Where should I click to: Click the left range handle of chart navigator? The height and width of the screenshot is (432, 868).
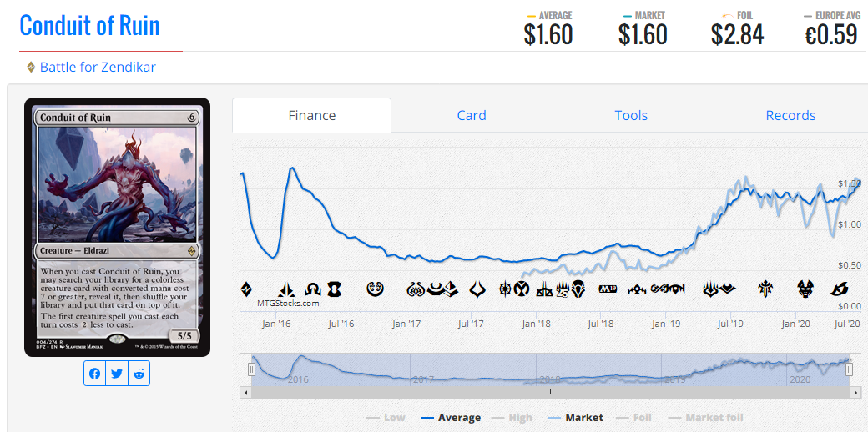pyautogui.click(x=251, y=369)
